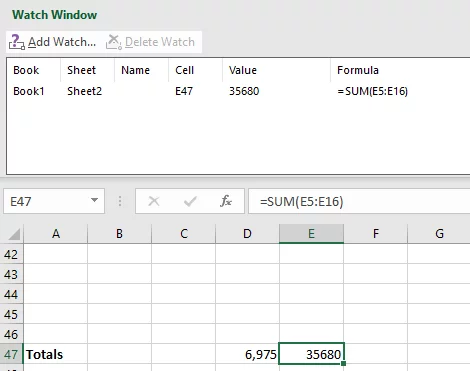This screenshot has height=371, width=470.
Task: Select column E header
Action: tap(311, 234)
